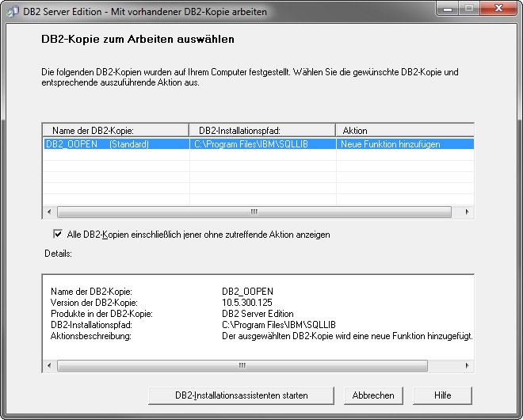Image resolution: width=523 pixels, height=420 pixels.
Task: Click the 'Name der DB2-Kopie:' column header
Action: coord(116,131)
